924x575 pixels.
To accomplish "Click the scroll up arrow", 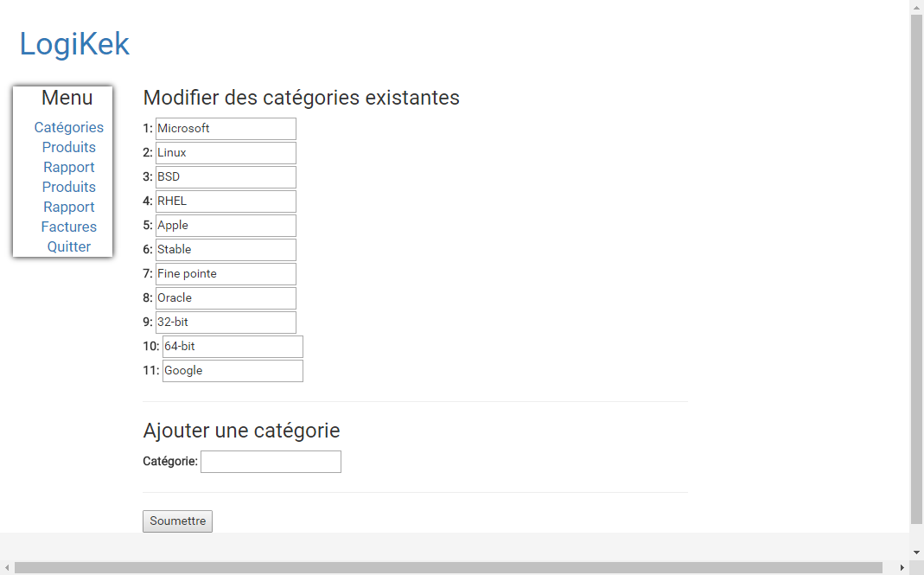I will pyautogui.click(x=916, y=7).
